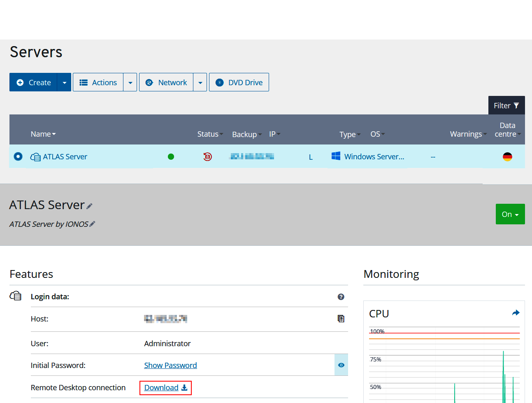Expand the Create button dropdown arrow
The image size is (532, 403).
[x=65, y=82]
